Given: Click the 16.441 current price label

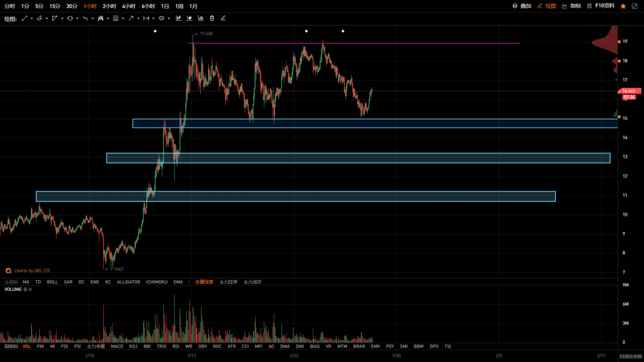Looking at the screenshot, I should (629, 91).
